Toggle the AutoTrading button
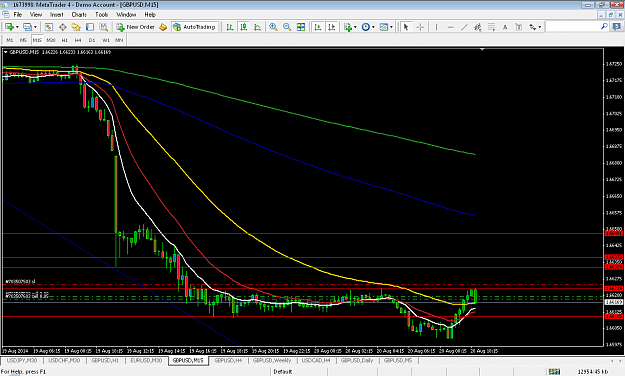The height and width of the screenshot is (376, 625). click(x=195, y=27)
